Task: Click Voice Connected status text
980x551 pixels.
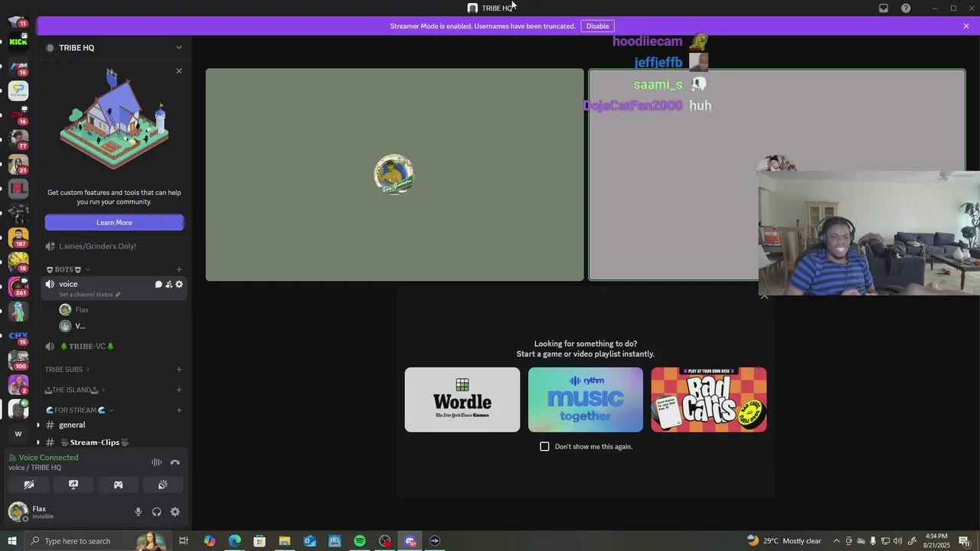Action: click(48, 458)
